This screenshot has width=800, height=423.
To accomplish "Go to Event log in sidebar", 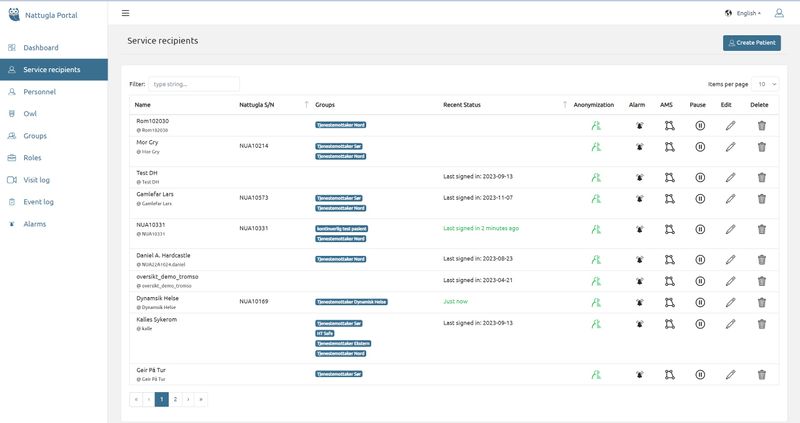I will [x=38, y=202].
